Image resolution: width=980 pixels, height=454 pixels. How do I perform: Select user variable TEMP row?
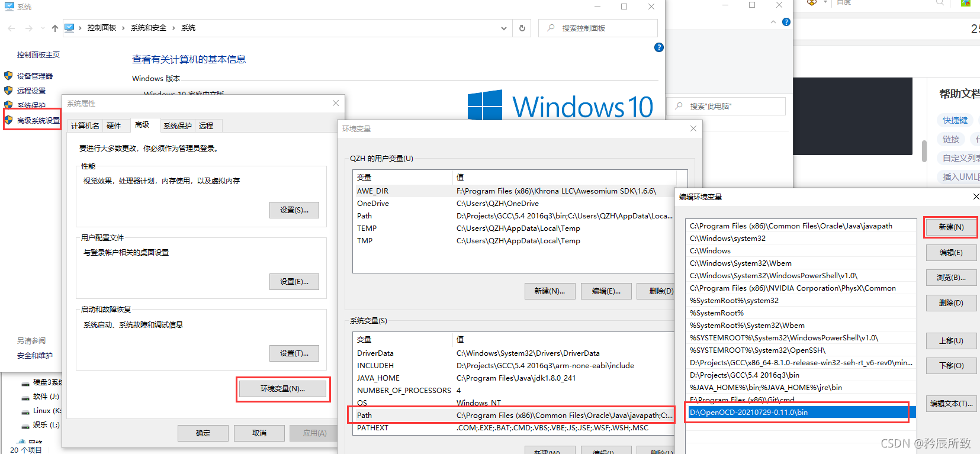tap(514, 228)
